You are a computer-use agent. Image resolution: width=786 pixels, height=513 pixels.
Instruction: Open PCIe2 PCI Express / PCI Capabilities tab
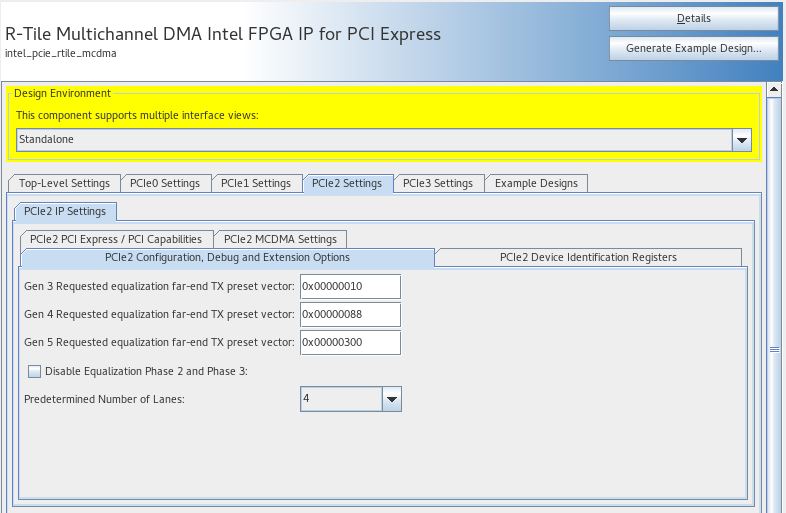116,239
